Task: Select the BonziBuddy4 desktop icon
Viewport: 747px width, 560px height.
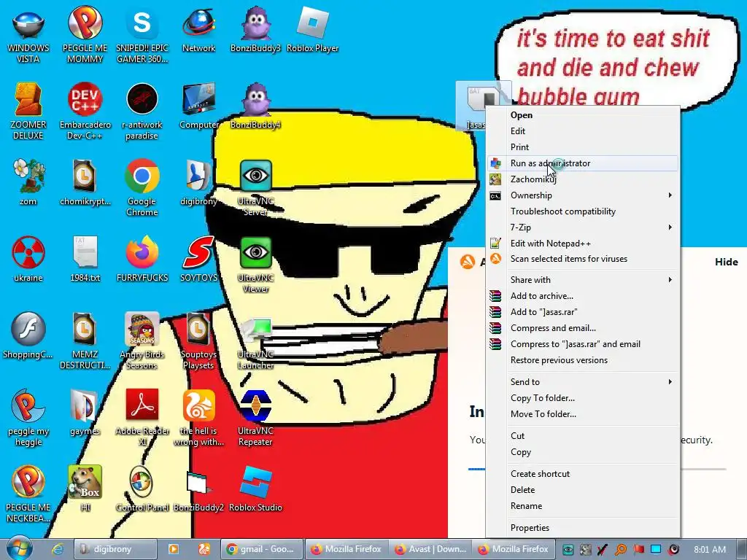Action: point(256,106)
